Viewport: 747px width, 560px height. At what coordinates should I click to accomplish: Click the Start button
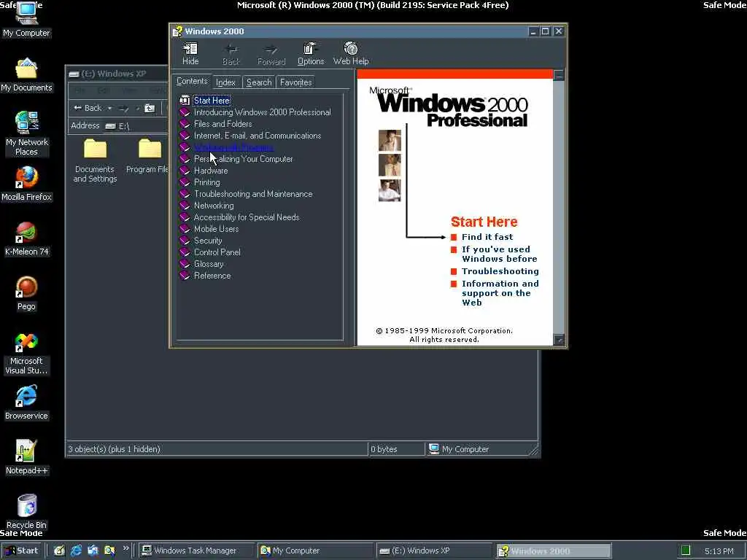(x=22, y=551)
